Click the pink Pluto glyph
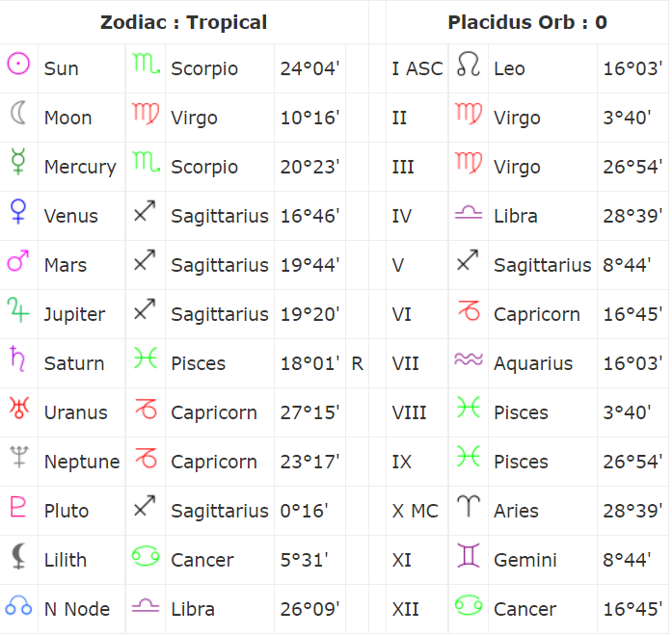Image resolution: width=672 pixels, height=636 pixels. coord(18,506)
